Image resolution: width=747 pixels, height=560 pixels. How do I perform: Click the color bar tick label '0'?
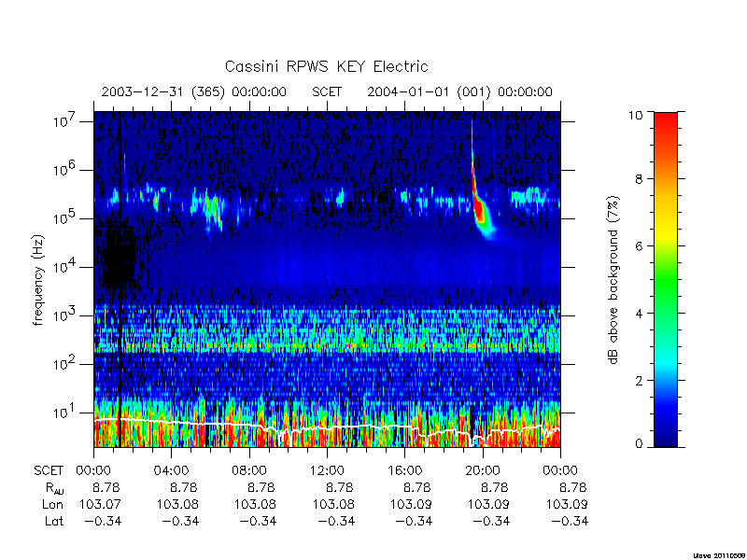(x=639, y=444)
